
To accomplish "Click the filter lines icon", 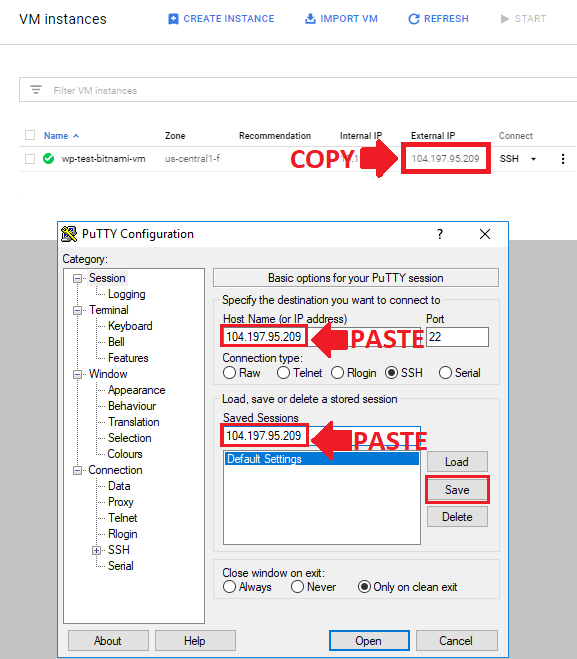I will pos(36,90).
